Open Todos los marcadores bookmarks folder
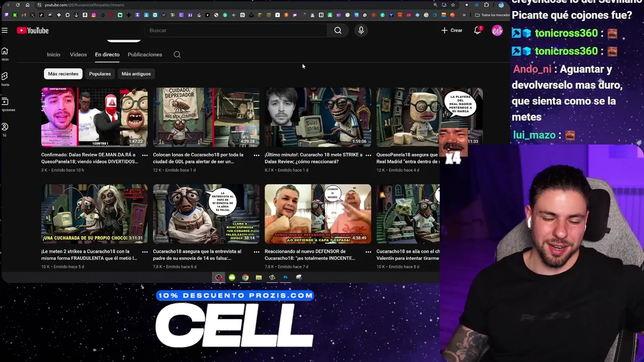The width and height of the screenshot is (644, 362). click(x=492, y=15)
